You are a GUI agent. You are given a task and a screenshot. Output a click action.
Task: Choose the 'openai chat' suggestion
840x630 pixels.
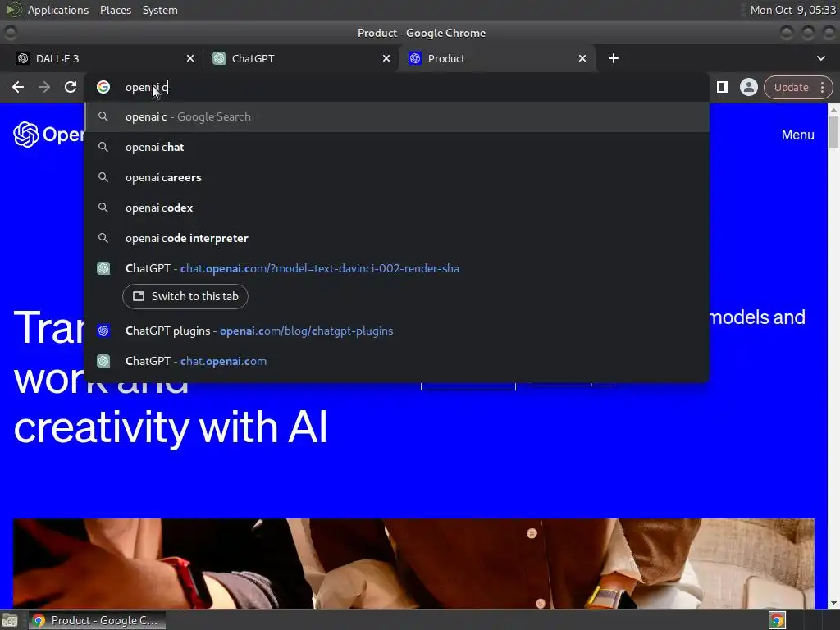pyautogui.click(x=397, y=148)
